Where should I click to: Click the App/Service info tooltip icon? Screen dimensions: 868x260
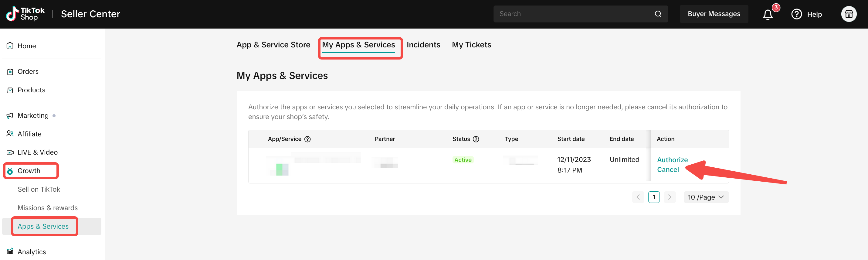307,139
